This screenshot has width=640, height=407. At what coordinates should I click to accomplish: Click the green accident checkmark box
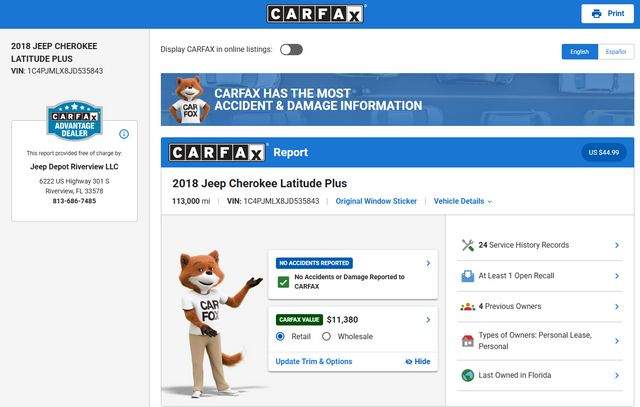[283, 282]
